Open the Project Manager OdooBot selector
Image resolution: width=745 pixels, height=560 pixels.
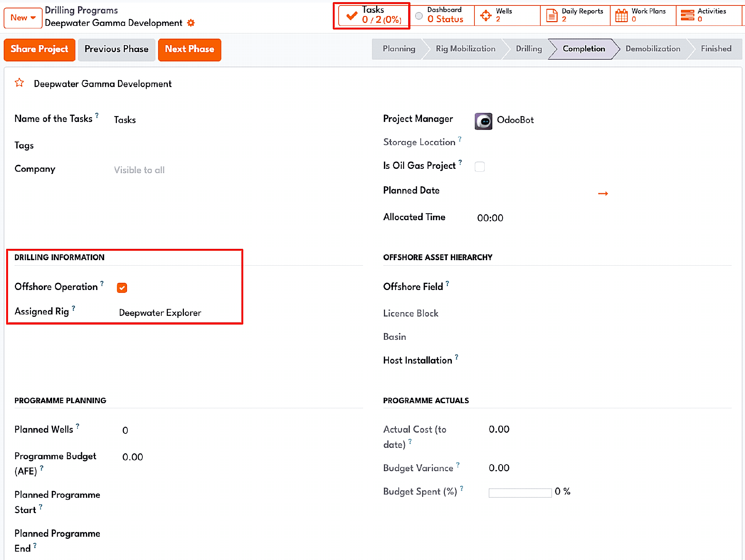pos(515,120)
